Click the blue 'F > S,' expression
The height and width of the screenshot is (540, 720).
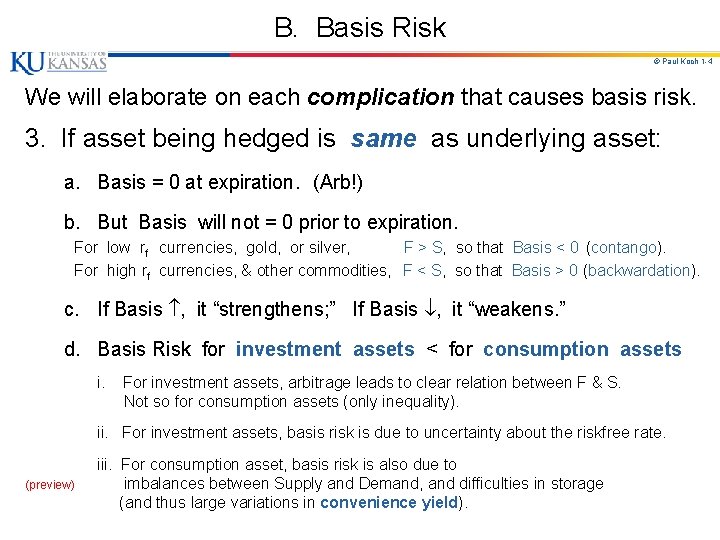(424, 247)
